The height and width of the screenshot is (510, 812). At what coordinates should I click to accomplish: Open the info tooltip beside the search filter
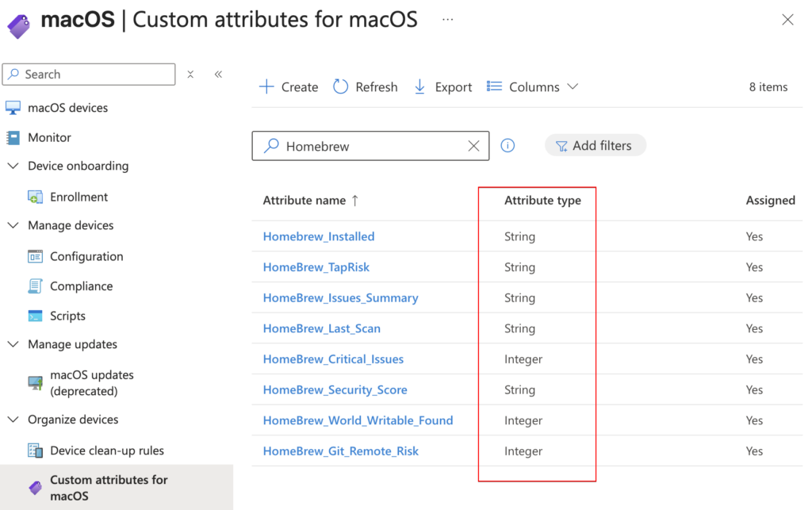click(507, 146)
